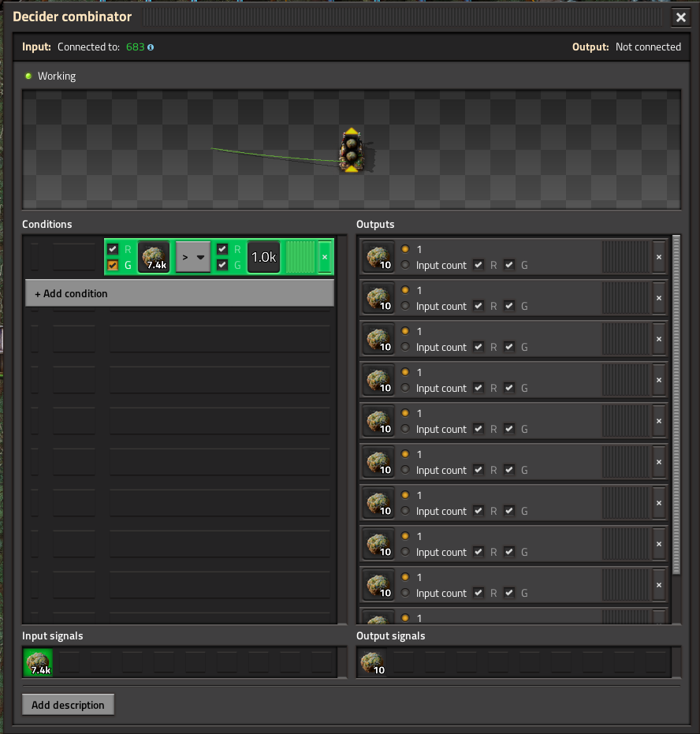Delete the first output using its X button
Screen dimensions: 700x734
click(x=659, y=257)
